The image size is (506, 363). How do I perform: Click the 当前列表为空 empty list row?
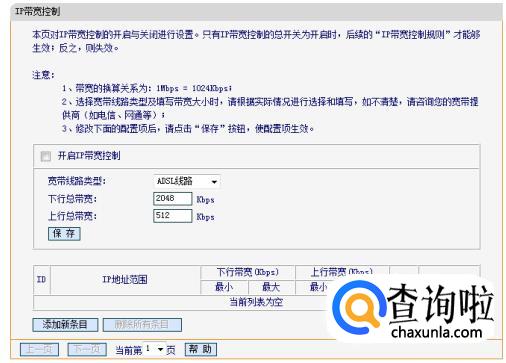tap(256, 302)
